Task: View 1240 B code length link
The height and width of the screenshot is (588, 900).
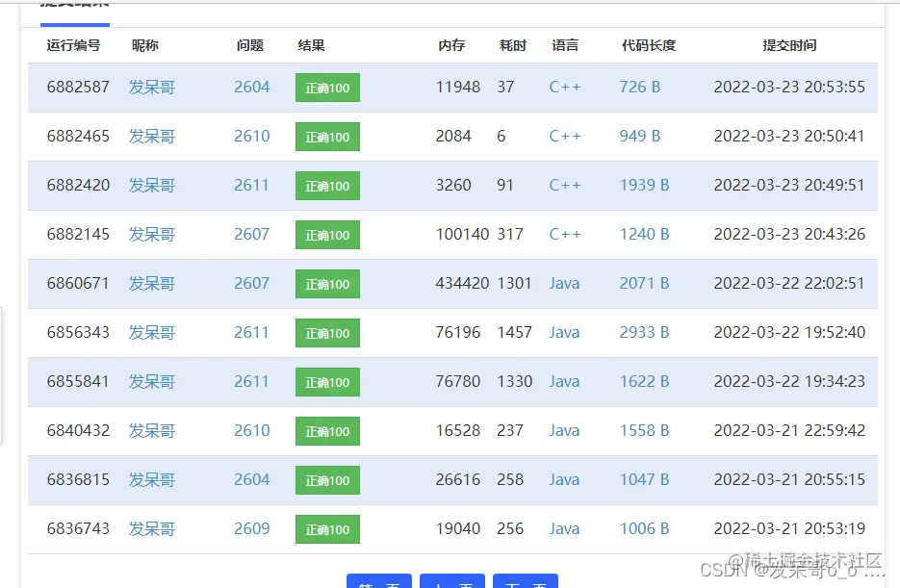Action: [x=644, y=235]
